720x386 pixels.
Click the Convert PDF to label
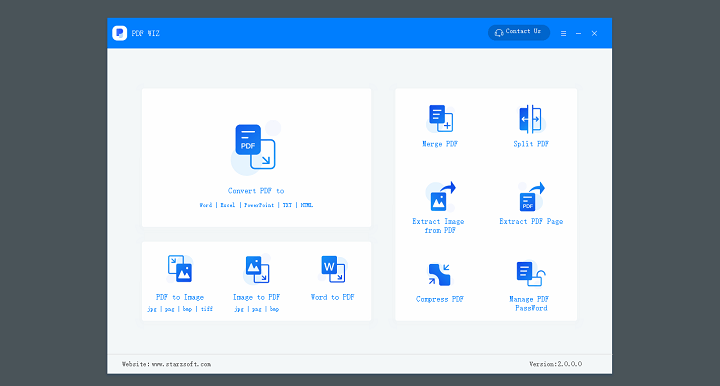pos(256,191)
